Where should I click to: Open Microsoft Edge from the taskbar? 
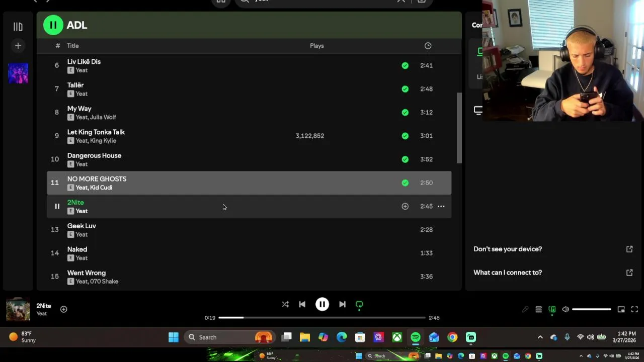pos(342,337)
